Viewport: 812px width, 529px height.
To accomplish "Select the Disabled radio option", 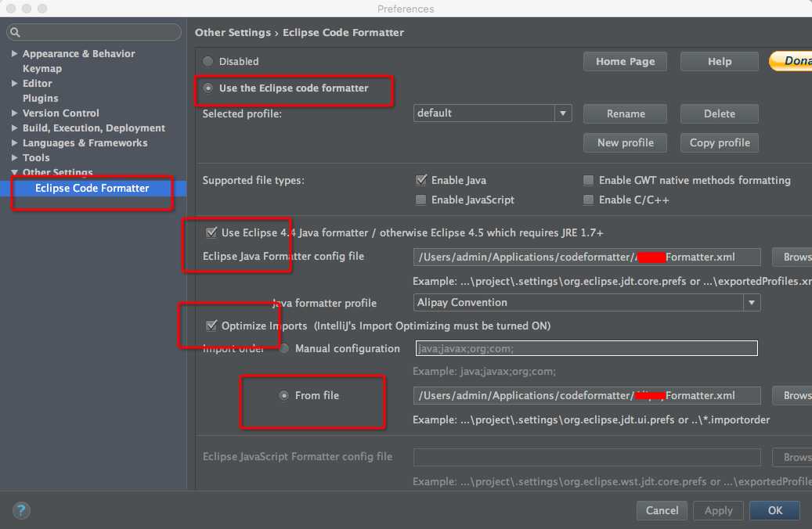I will point(208,61).
